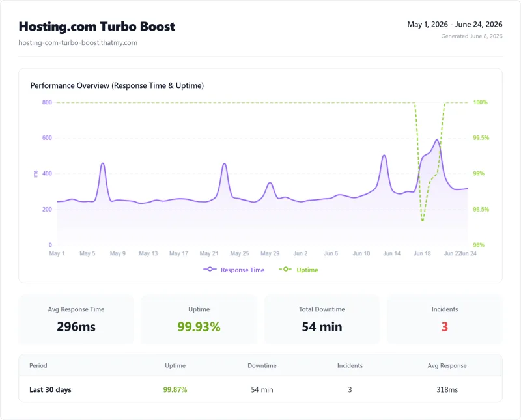Click the 98% label on uptime axis

pos(479,245)
